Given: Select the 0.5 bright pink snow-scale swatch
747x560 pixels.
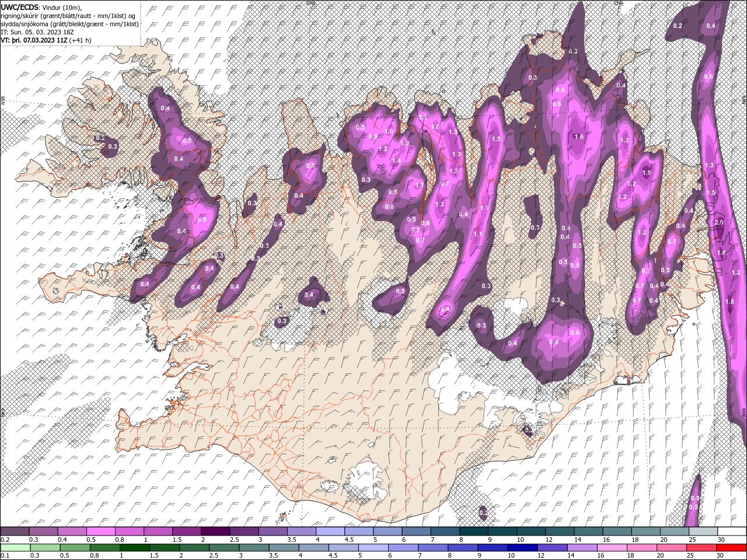Looking at the screenshot, I should coord(100,531).
